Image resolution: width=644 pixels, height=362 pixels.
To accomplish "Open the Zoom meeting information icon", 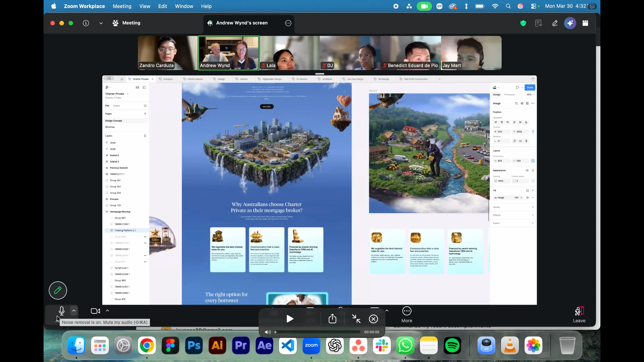I will pos(86,23).
